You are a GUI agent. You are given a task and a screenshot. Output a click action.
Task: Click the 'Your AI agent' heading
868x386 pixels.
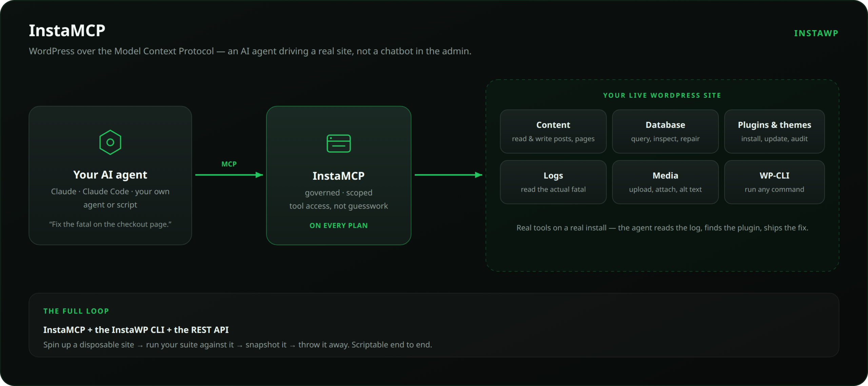point(110,175)
